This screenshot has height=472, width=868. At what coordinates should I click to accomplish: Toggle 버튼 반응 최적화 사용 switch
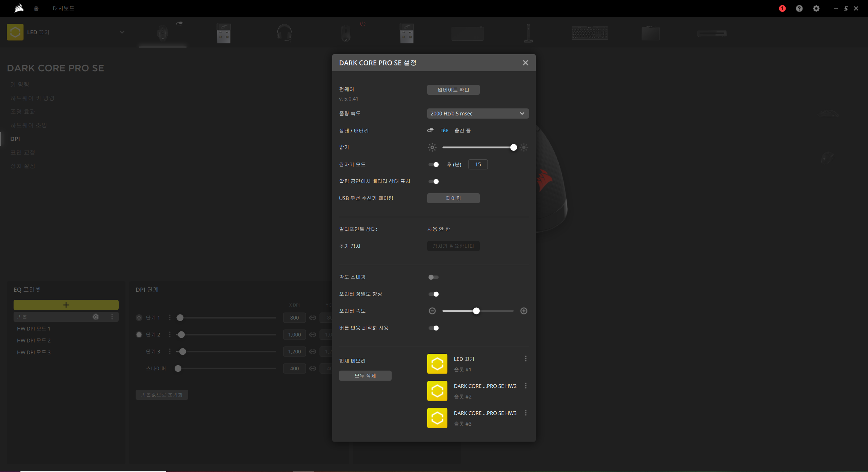(x=434, y=328)
